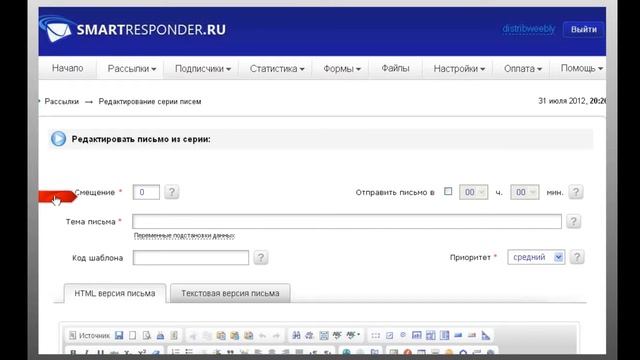The width and height of the screenshot is (640, 360).
Task: Click the Print icon in editor toolbar
Action: [160, 336]
